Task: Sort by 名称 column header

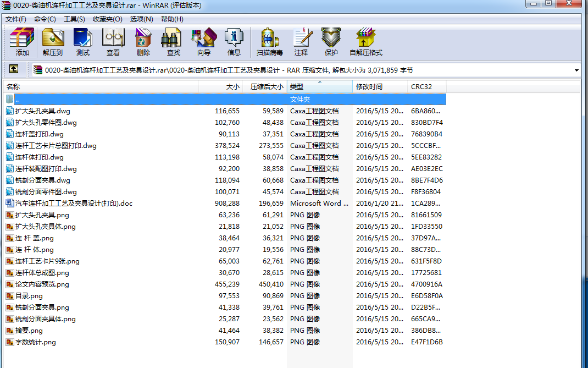Action: tap(101, 87)
